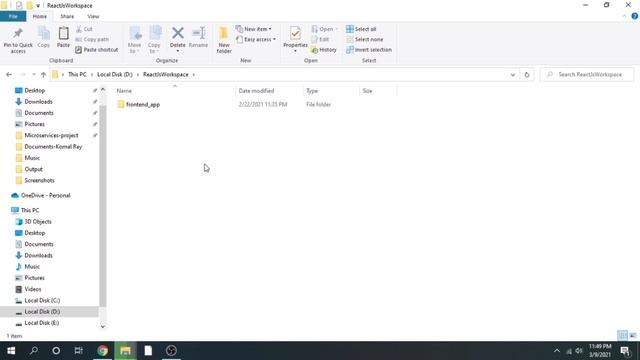Open Microservices-project in the navigation pane
The height and width of the screenshot is (360, 640).
[51, 135]
